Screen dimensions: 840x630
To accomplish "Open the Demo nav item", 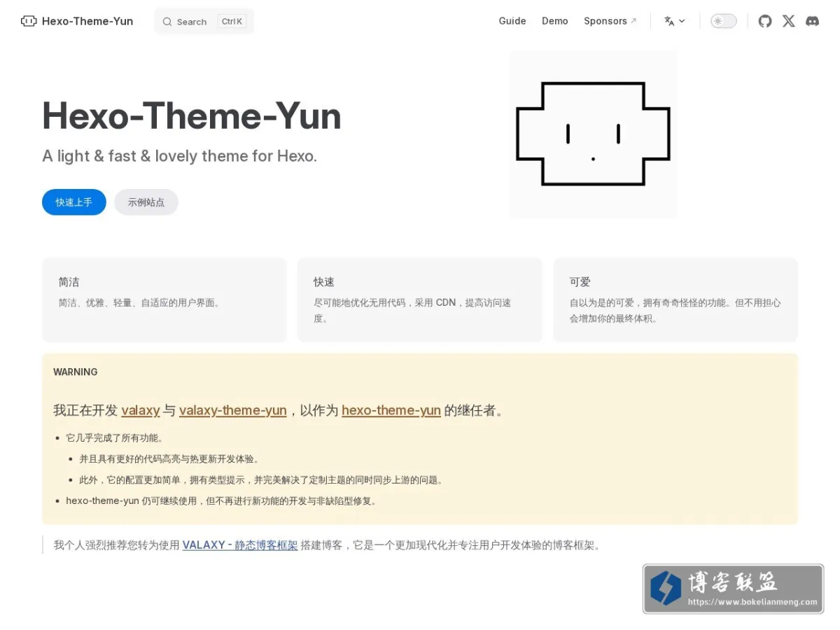I will tap(555, 21).
